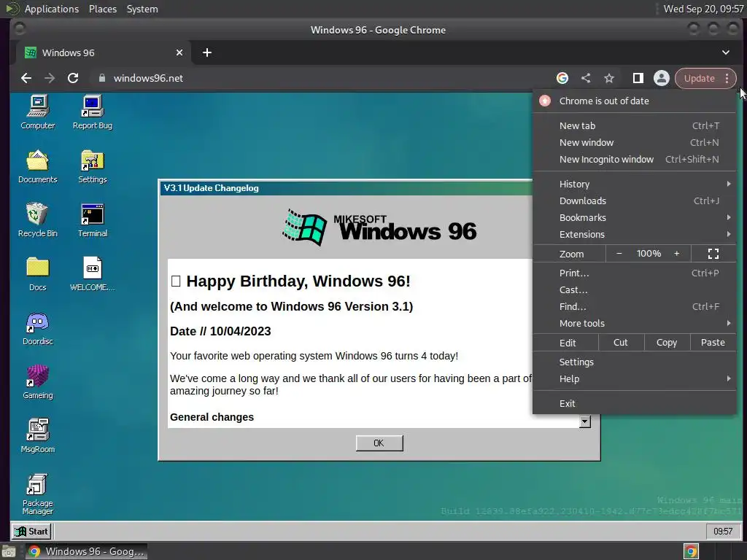747x560 pixels.
Task: Open the MsgRoom desktop icon
Action: pos(38,436)
